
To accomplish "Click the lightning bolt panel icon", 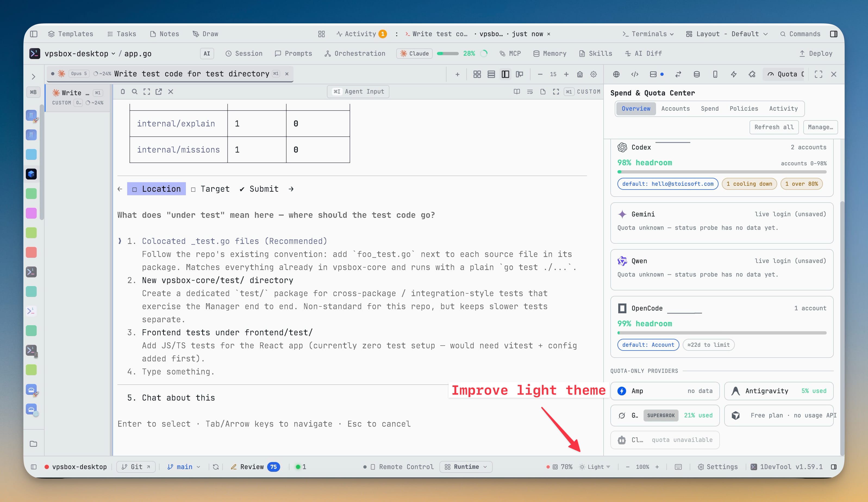I will [734, 74].
